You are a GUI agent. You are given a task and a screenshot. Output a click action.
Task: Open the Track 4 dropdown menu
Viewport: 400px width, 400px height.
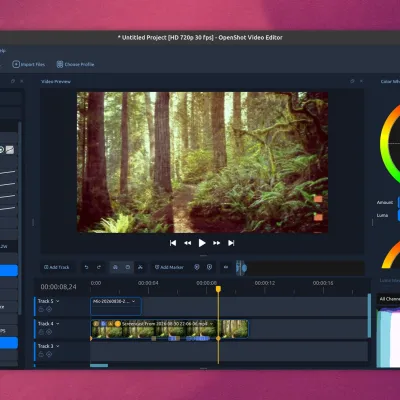(58, 324)
